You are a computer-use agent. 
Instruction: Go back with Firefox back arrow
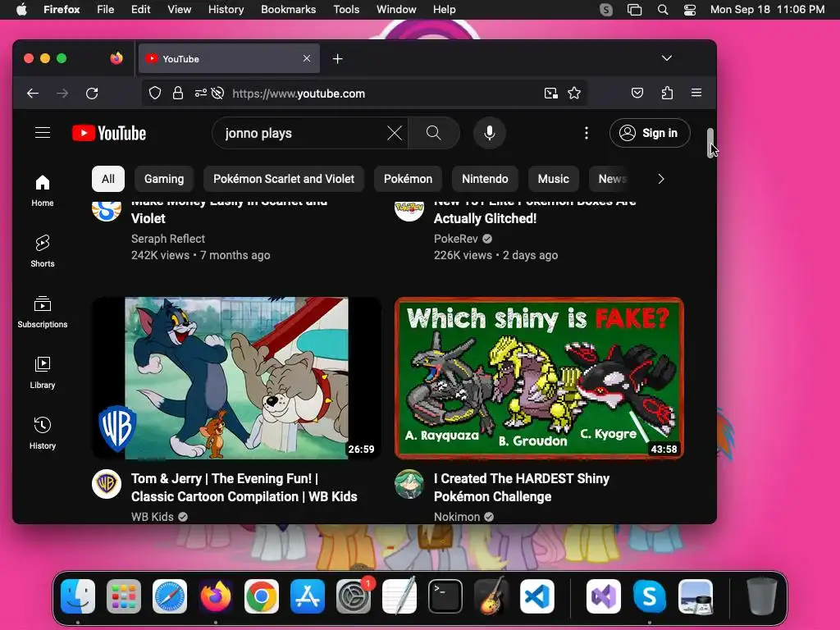(x=33, y=94)
